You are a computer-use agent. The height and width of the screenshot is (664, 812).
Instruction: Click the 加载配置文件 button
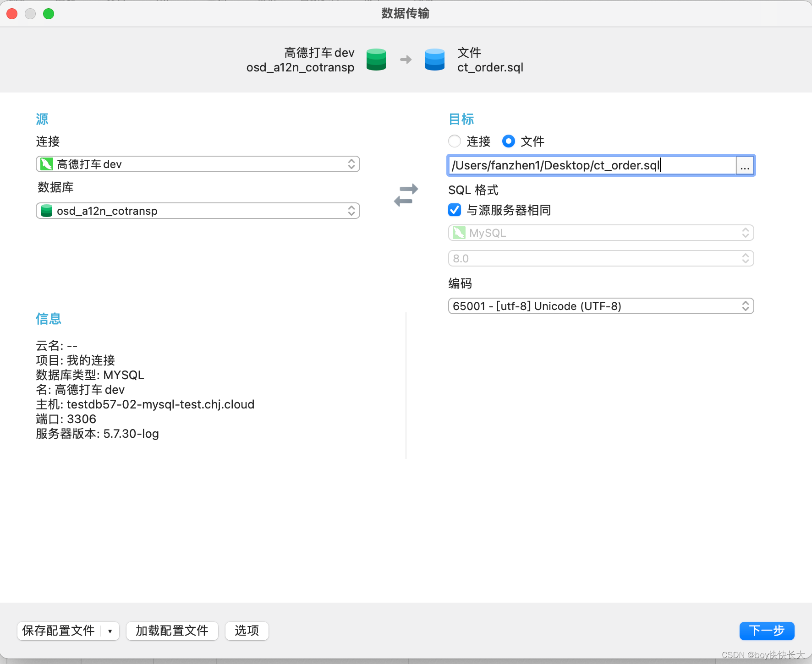click(172, 631)
